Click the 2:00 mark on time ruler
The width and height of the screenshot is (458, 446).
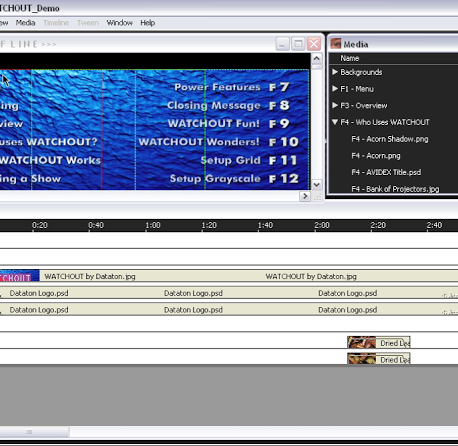(322, 226)
